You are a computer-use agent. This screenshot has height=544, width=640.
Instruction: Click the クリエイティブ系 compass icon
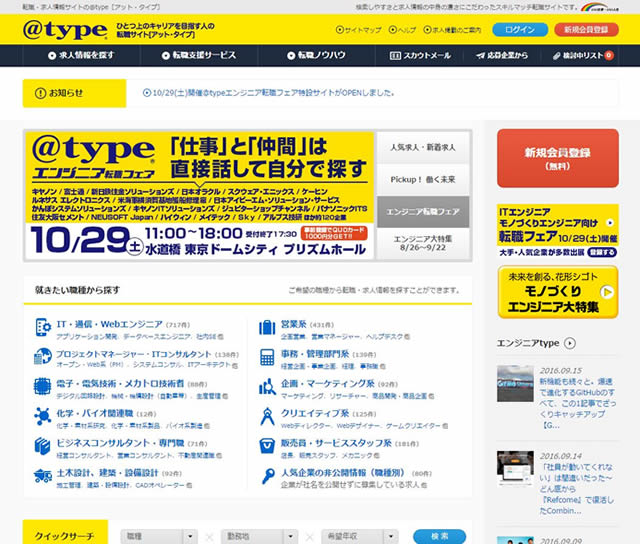(267, 416)
